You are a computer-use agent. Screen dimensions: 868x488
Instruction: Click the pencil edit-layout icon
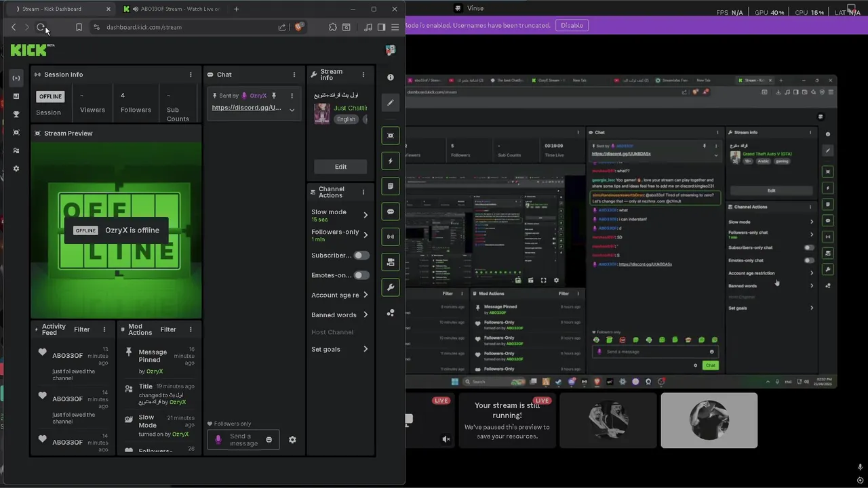[391, 103]
